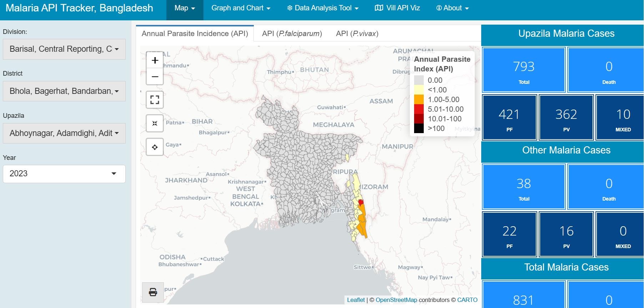644x308 pixels.
Task: Zoom out of the map
Action: pyautogui.click(x=155, y=77)
